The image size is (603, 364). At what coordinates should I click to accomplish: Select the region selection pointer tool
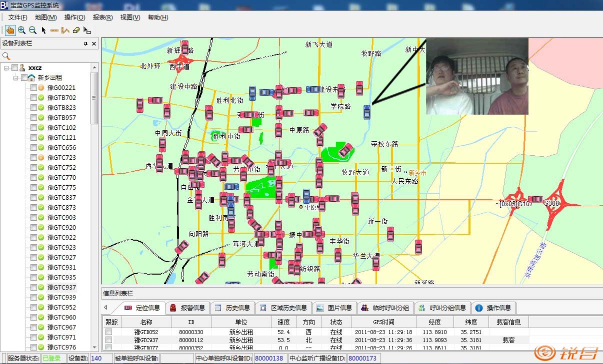87,30
